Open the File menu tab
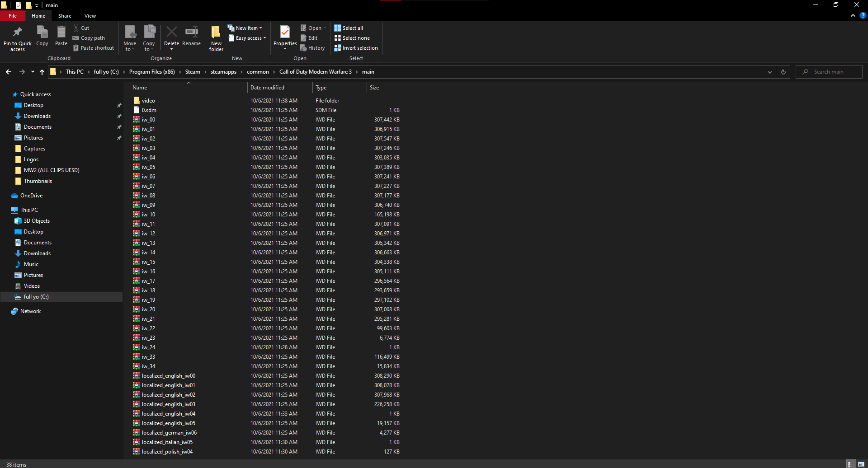This screenshot has width=868, height=468. pos(13,16)
